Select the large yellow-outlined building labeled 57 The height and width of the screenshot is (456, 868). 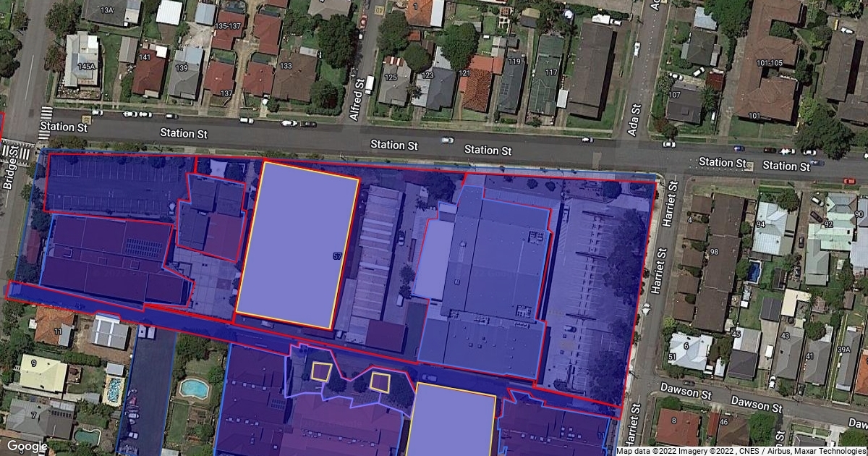[297, 246]
